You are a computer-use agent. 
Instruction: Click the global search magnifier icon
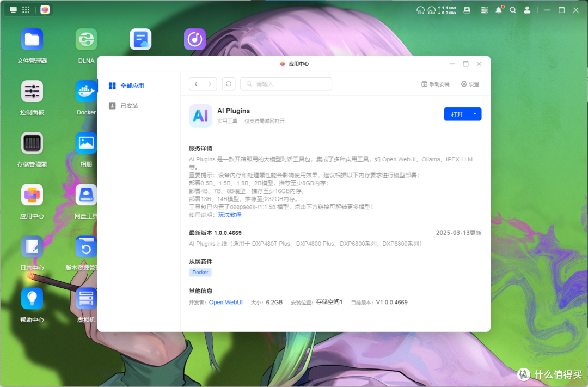(513, 10)
